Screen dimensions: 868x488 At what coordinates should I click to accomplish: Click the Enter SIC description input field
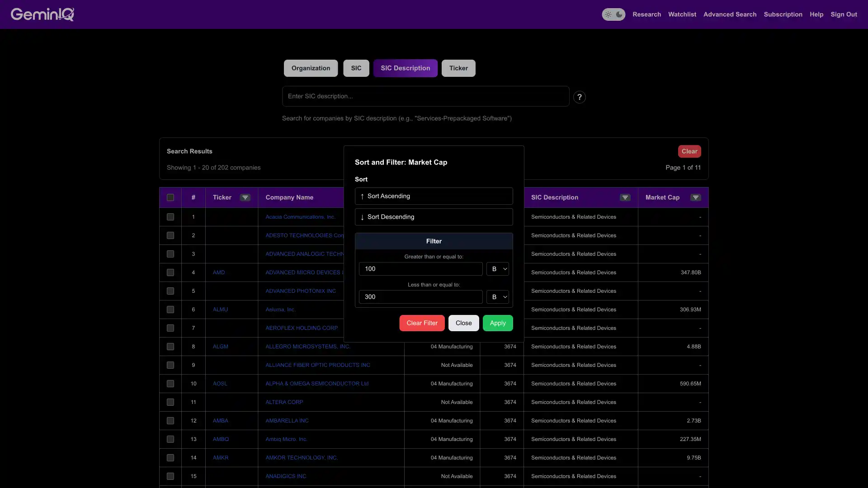425,96
